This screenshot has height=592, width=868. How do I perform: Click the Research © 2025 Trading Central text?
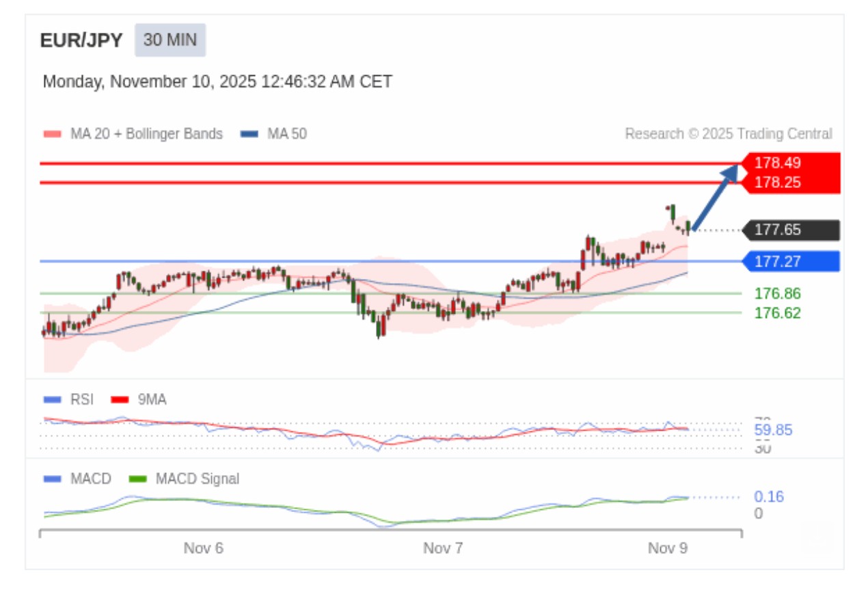[x=729, y=134]
